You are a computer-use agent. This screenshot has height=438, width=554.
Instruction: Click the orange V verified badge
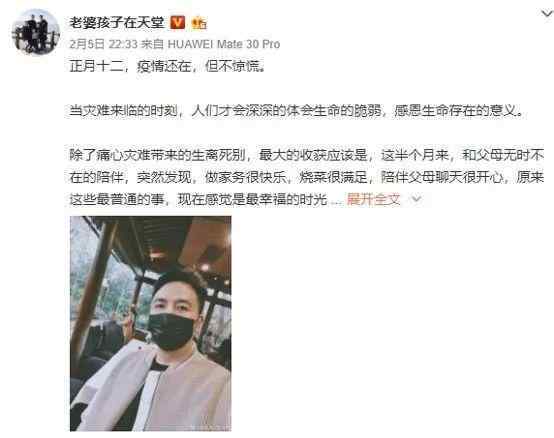(178, 23)
